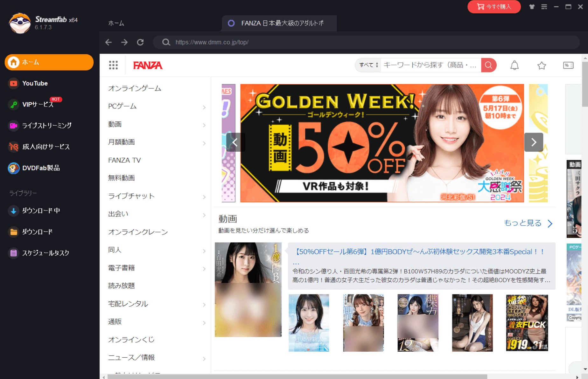The image size is (588, 379).
Task: Click オンラインクレーン menu link
Action: [138, 232]
